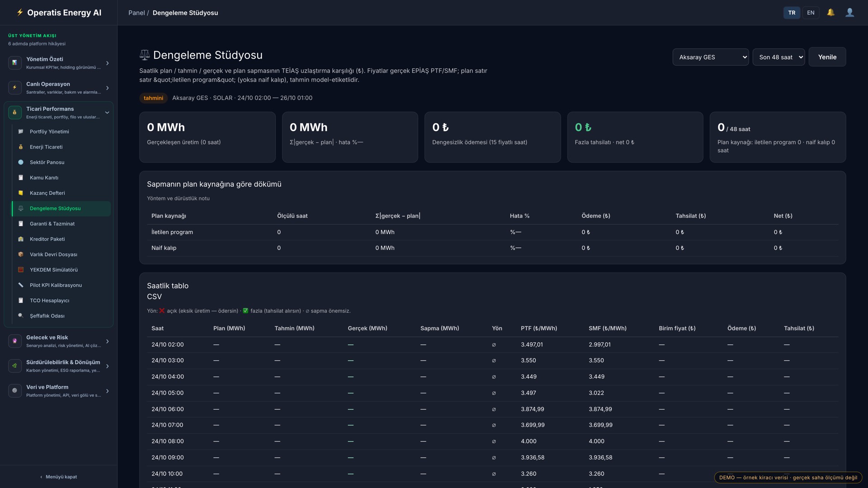Click the İletilen program row label
This screenshot has height=488, width=868.
point(172,232)
